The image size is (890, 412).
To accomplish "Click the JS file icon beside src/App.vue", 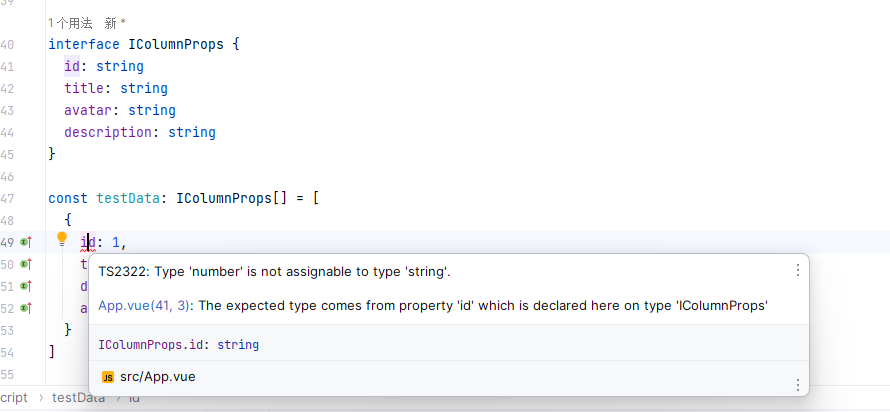I will click(x=107, y=377).
